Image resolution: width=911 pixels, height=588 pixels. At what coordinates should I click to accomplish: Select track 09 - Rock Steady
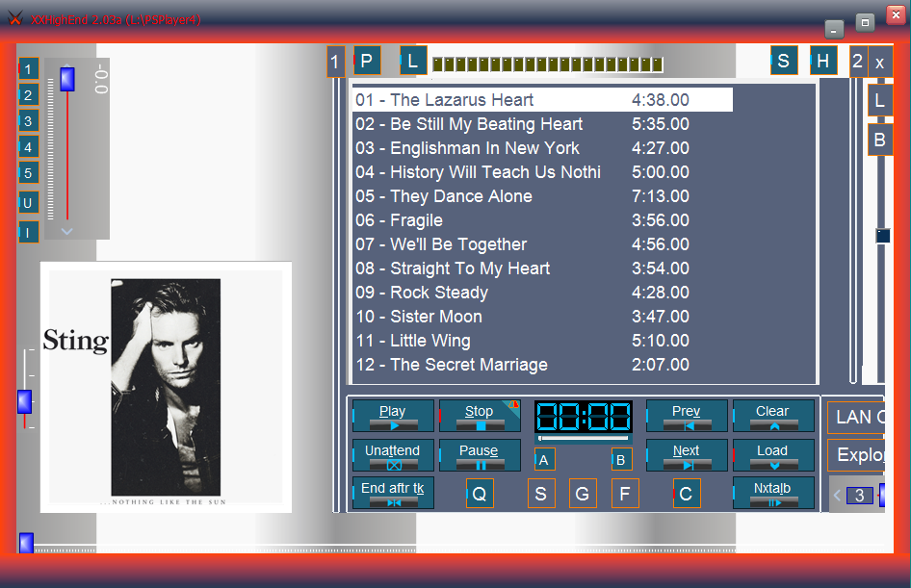coord(542,293)
